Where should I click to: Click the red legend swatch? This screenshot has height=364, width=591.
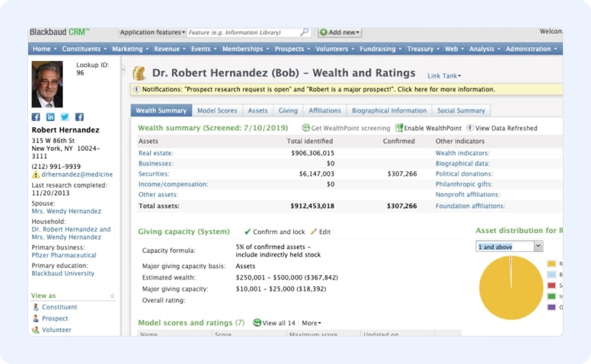(x=551, y=286)
